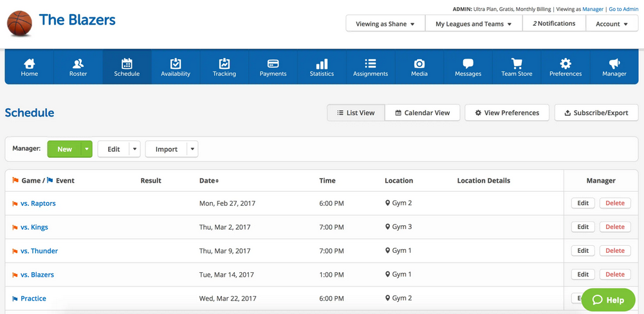Click the Manager link in admin bar
Viewport: 644px width, 314px height.
[593, 9]
